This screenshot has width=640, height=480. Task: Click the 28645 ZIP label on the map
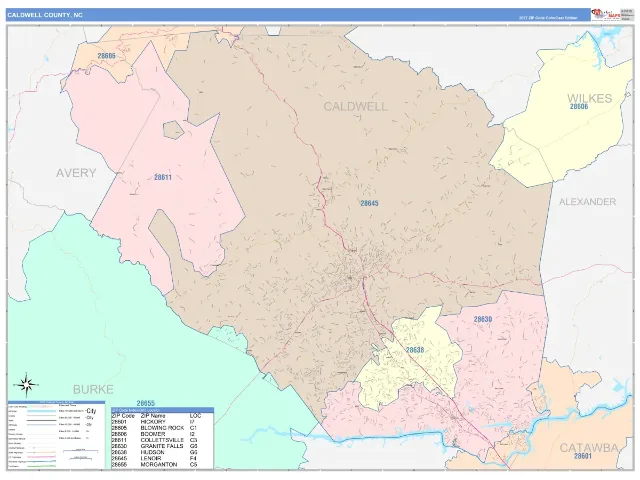(x=369, y=203)
